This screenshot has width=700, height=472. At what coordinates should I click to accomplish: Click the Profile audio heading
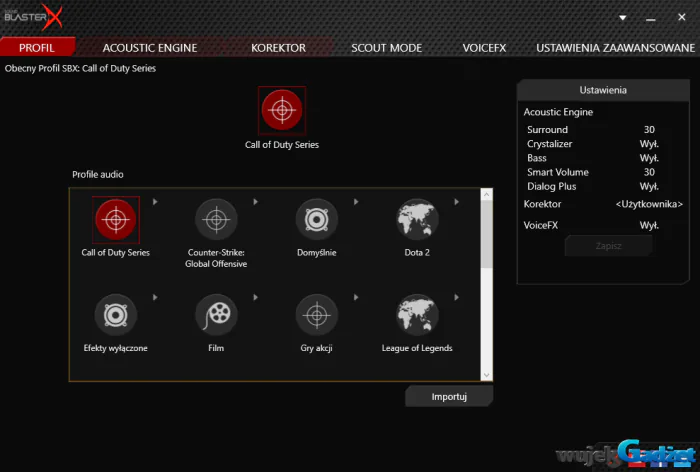pos(98,175)
